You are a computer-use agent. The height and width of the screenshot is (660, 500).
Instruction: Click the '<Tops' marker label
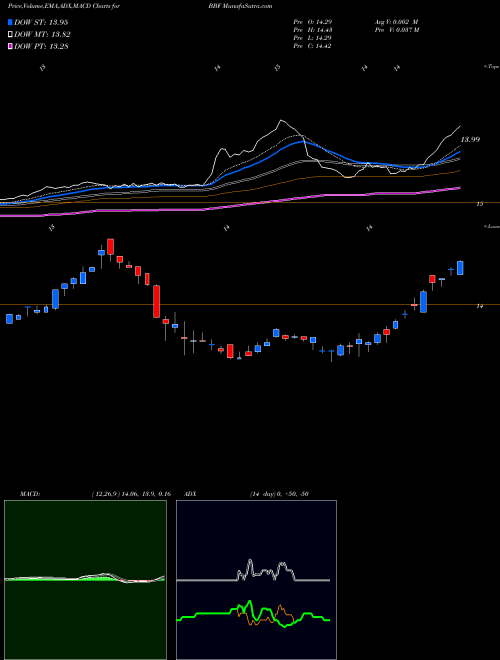tap(492, 67)
